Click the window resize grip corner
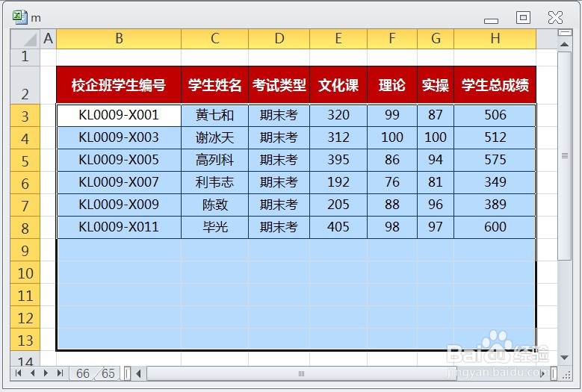Image resolution: width=582 pixels, height=392 pixels. (566, 375)
